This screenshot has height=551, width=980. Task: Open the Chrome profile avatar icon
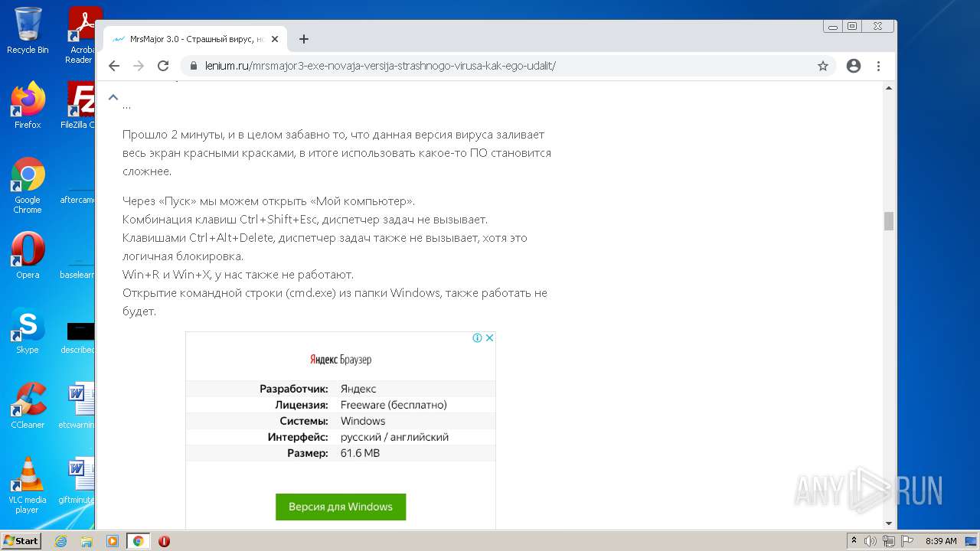click(x=854, y=66)
